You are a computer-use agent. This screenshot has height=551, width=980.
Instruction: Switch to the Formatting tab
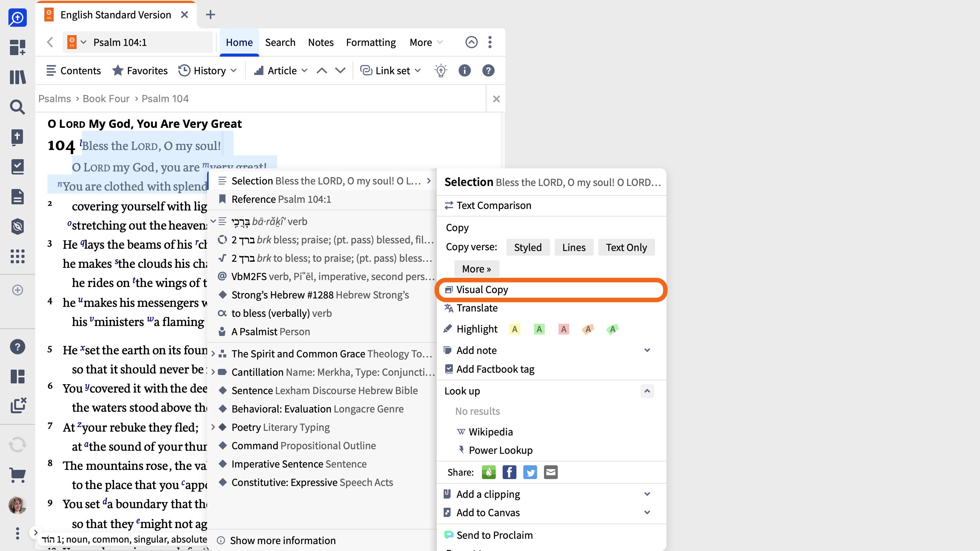(x=371, y=42)
